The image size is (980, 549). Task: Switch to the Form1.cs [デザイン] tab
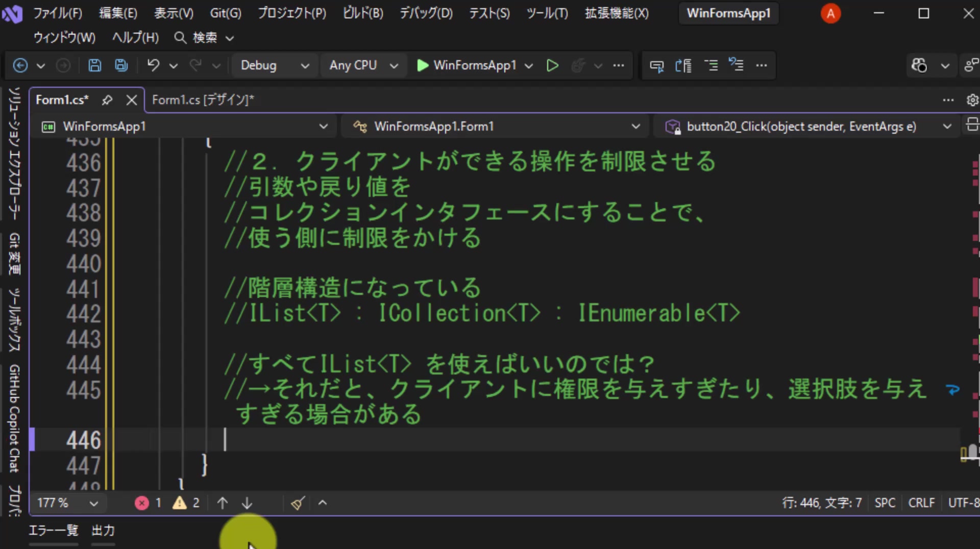203,100
